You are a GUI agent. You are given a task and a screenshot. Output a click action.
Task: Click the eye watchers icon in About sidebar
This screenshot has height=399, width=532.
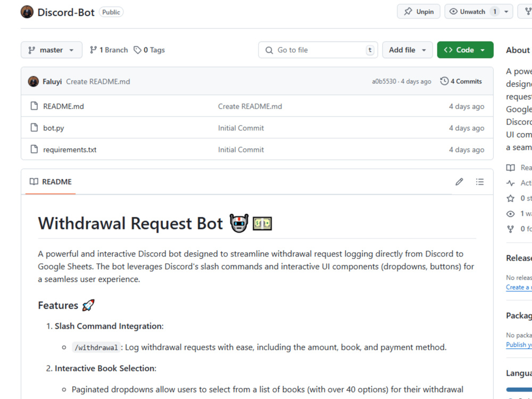tap(510, 214)
